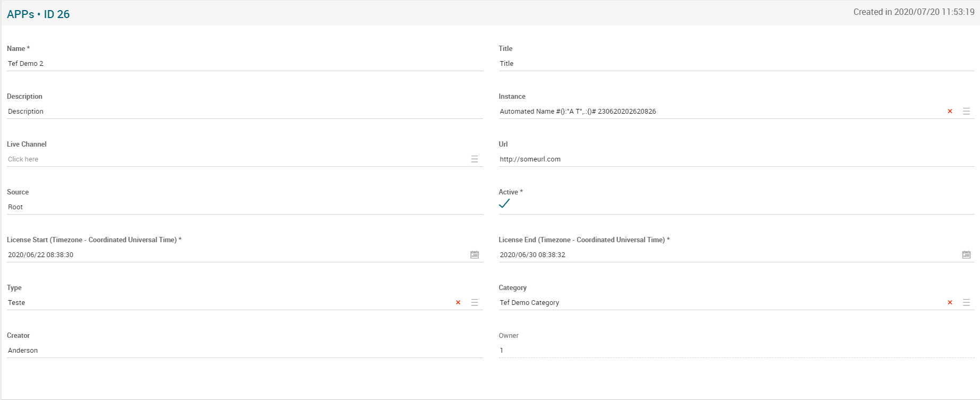Image resolution: width=980 pixels, height=400 pixels.
Task: Click the Owner field value
Action: [x=736, y=351]
